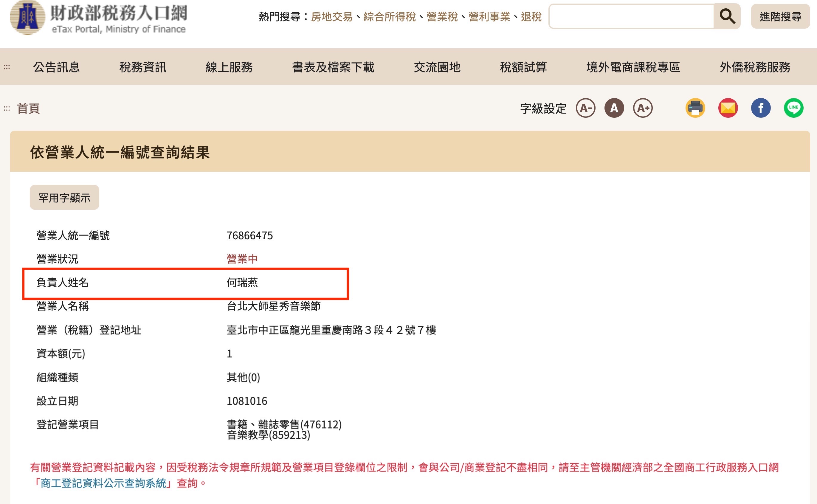Click the accesskey dots beside 首頁
Screen dimensions: 817x504
tap(7, 108)
